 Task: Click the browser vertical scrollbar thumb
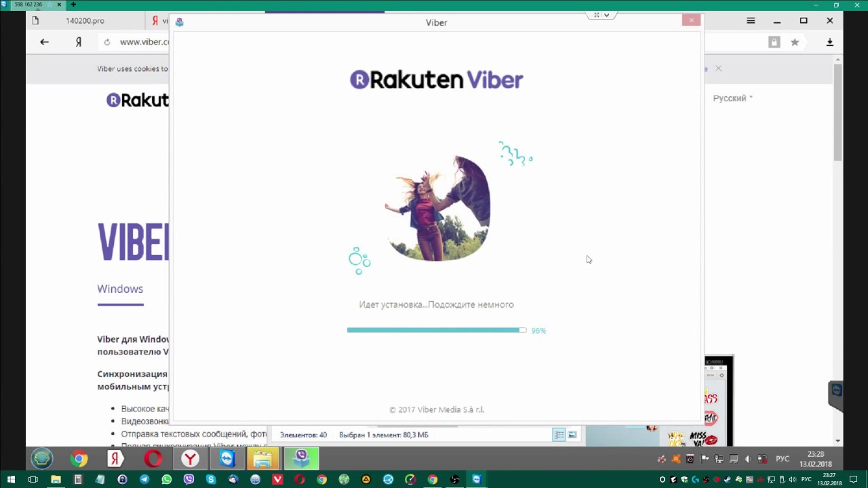point(838,112)
